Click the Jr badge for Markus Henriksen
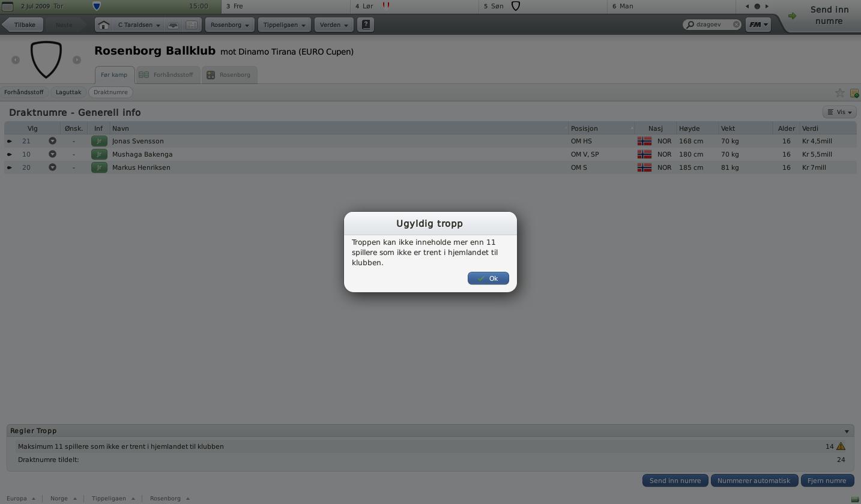This screenshot has width=861, height=504. 99,167
